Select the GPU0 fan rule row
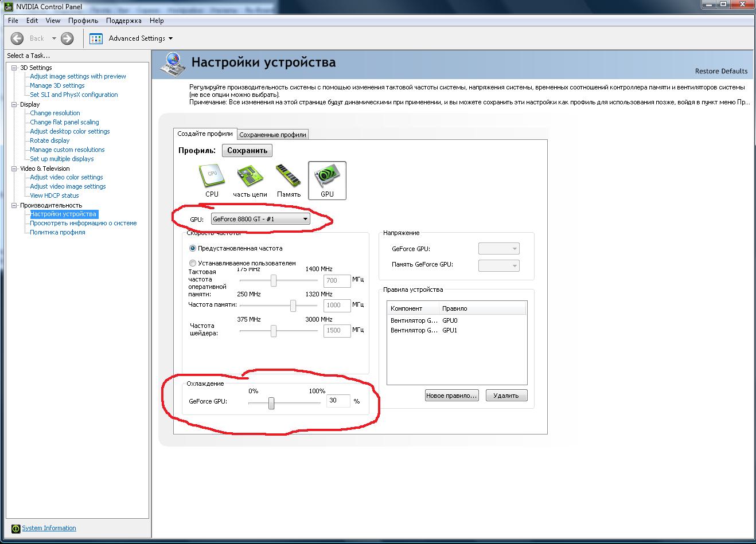This screenshot has width=756, height=544. click(457, 320)
